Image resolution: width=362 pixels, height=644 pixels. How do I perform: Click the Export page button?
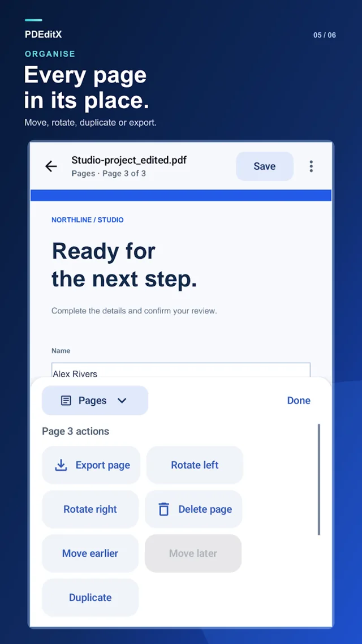tap(91, 465)
